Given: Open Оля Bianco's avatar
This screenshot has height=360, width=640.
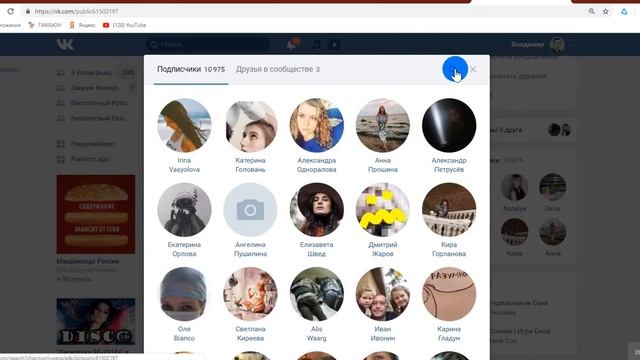Looking at the screenshot, I should tap(184, 294).
